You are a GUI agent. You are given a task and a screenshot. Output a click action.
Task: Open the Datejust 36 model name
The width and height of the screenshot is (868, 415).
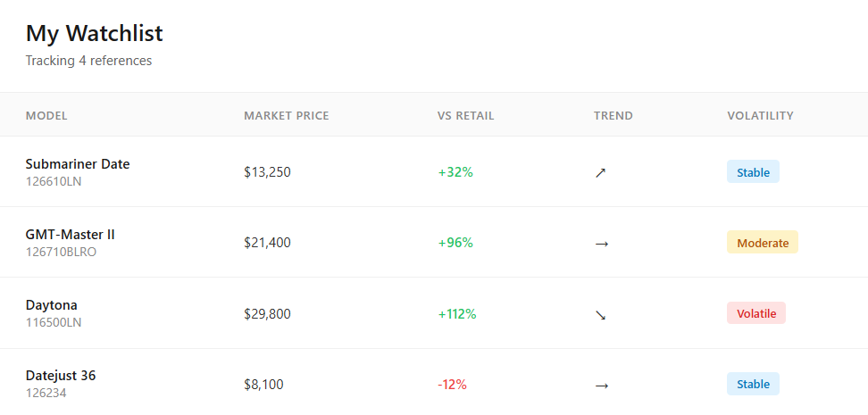(x=61, y=376)
